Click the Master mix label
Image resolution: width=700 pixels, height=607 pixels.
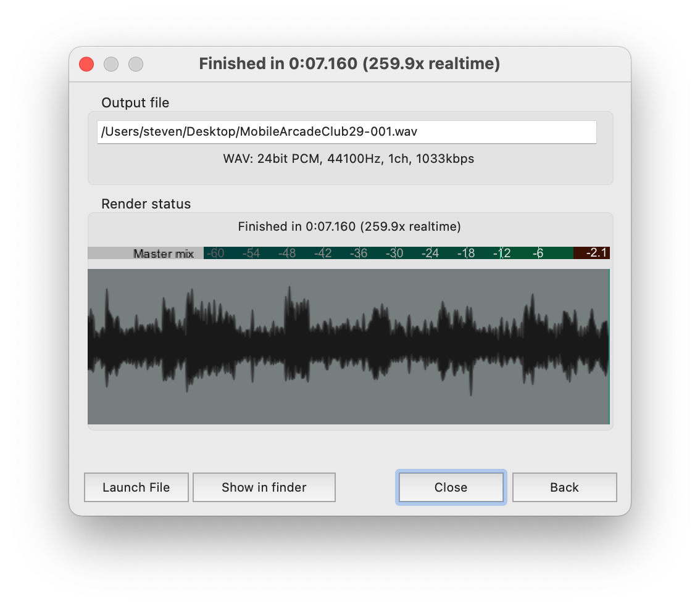(x=163, y=253)
